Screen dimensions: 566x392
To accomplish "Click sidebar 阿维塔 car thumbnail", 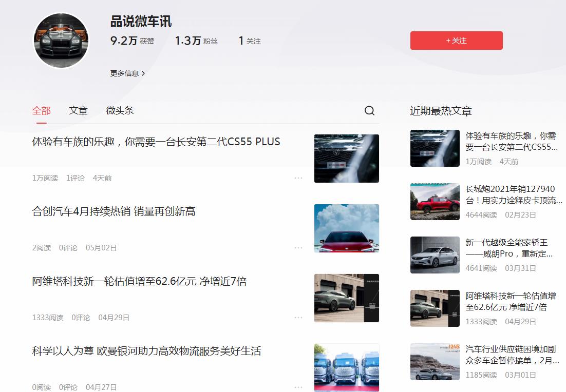I will [435, 308].
